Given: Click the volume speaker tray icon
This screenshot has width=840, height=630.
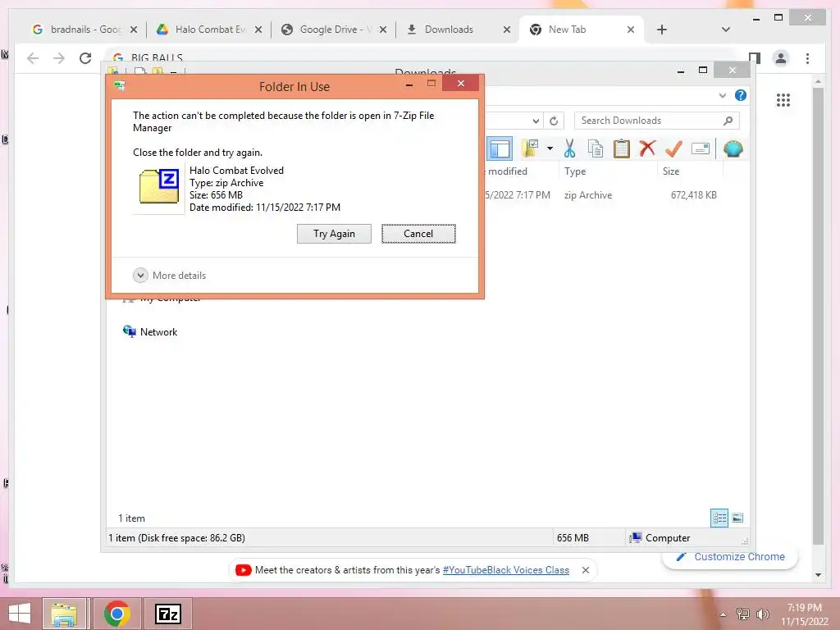Looking at the screenshot, I should pyautogui.click(x=762, y=614).
